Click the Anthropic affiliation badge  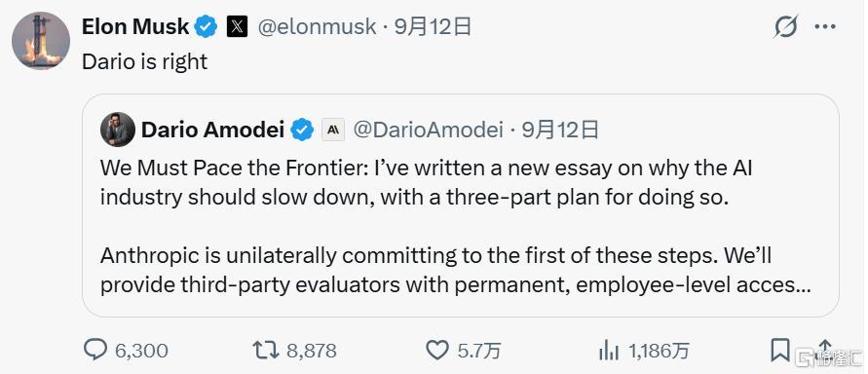coord(333,130)
